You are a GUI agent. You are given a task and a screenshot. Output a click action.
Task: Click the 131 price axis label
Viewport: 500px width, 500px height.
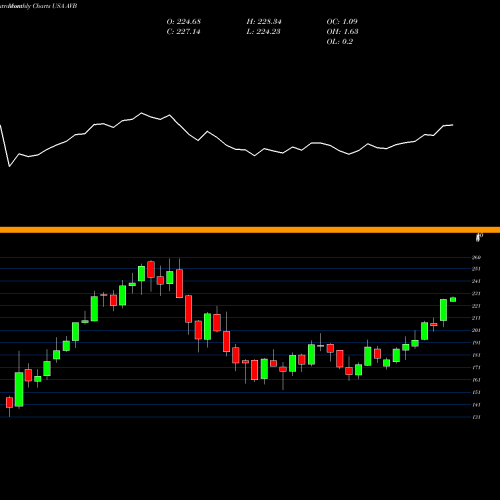[476, 417]
